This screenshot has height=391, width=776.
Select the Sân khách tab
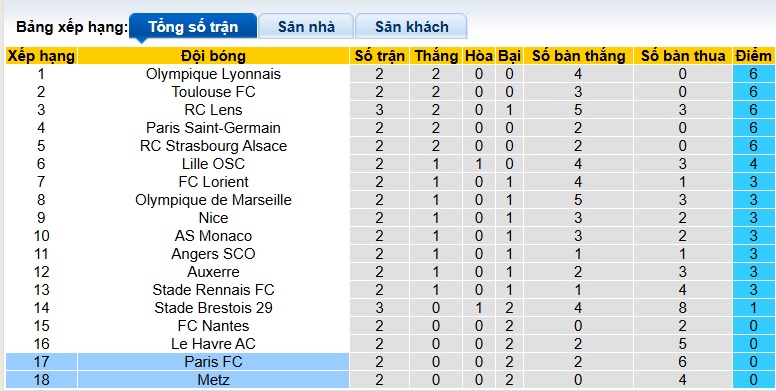[x=411, y=26]
